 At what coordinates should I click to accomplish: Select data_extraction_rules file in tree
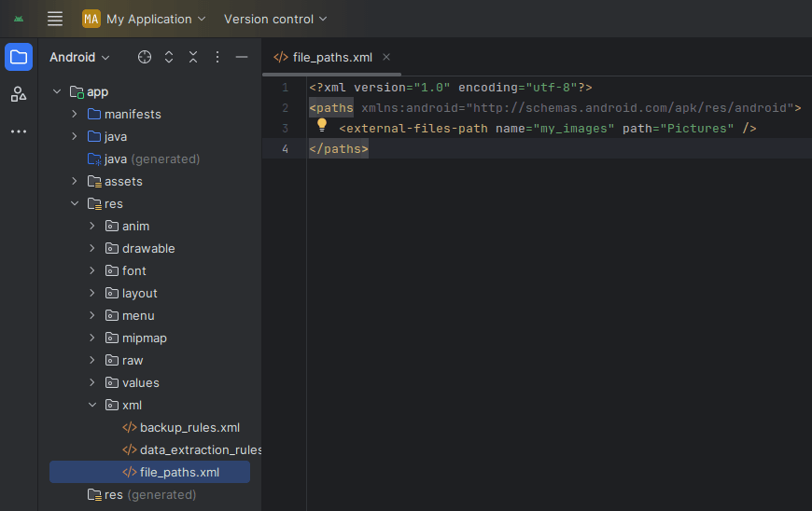coord(191,450)
